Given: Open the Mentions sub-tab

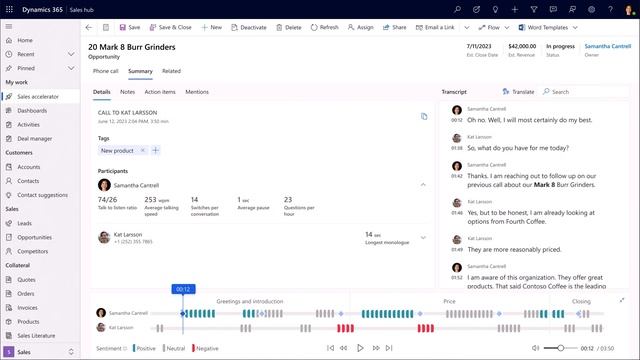Looking at the screenshot, I should [x=197, y=92].
